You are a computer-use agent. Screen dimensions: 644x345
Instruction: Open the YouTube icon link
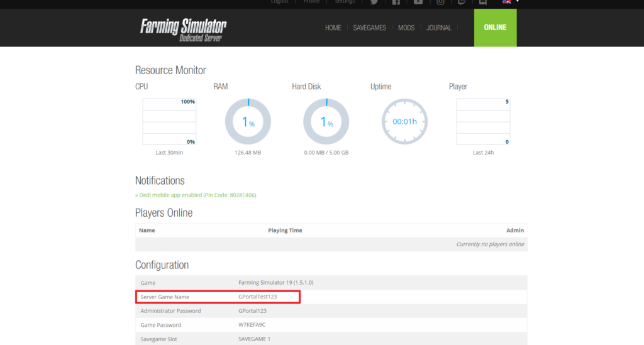pos(418,2)
